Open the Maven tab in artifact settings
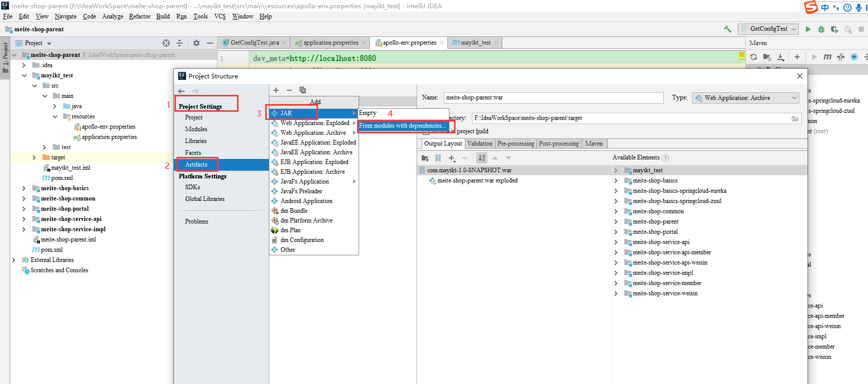 coord(594,144)
